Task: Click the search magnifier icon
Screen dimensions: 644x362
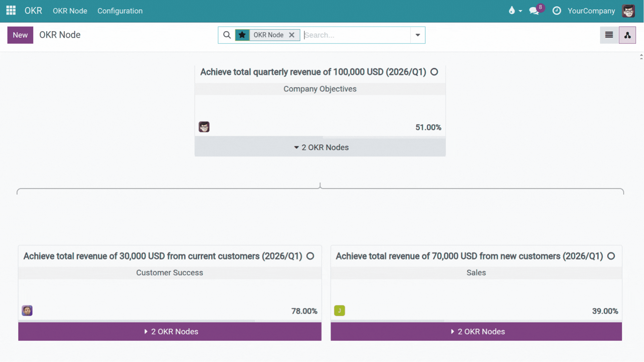Action: coord(227,35)
